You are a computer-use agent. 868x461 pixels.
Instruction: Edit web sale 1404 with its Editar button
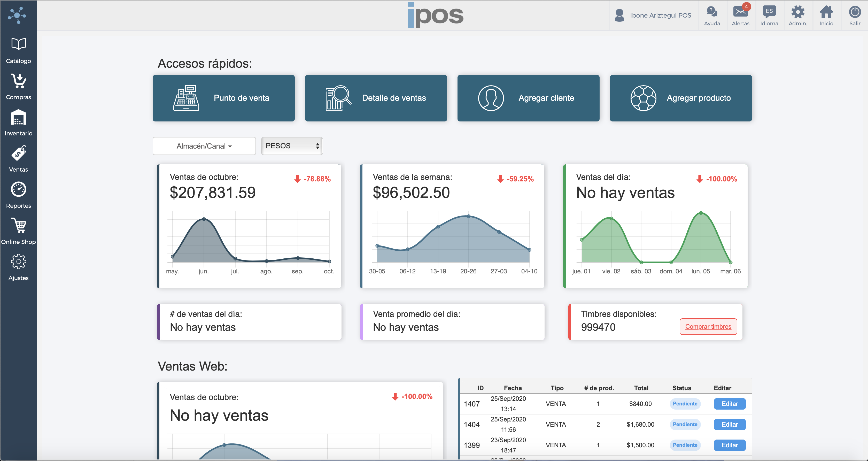click(x=730, y=424)
